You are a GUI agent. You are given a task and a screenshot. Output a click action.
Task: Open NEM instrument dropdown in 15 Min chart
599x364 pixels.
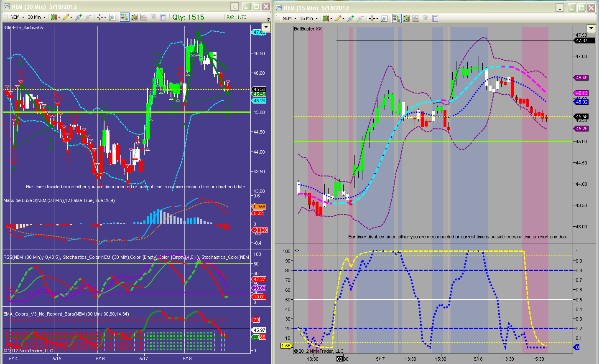pyautogui.click(x=289, y=18)
